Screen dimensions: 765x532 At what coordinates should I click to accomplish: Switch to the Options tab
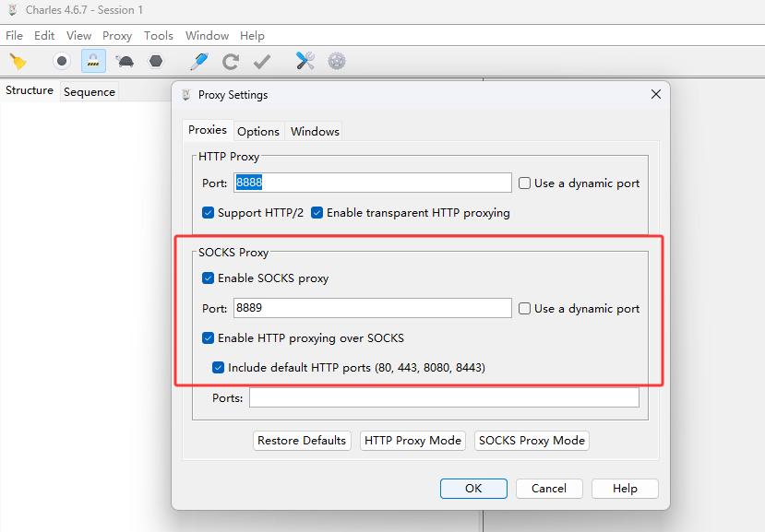(258, 132)
